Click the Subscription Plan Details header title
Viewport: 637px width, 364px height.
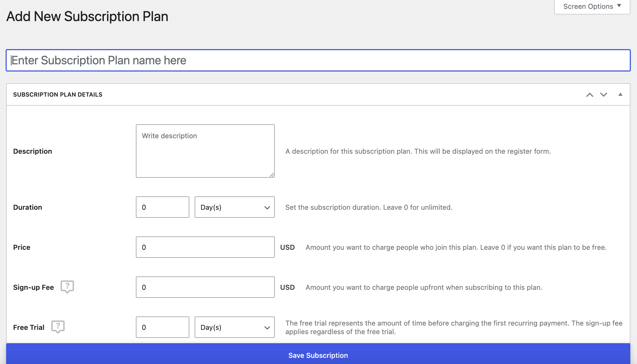pyautogui.click(x=58, y=94)
